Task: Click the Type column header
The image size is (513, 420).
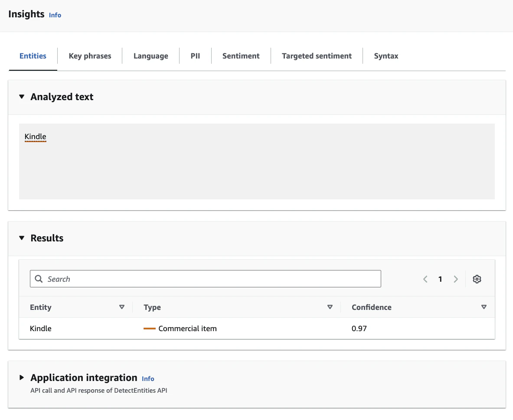Action: [152, 307]
